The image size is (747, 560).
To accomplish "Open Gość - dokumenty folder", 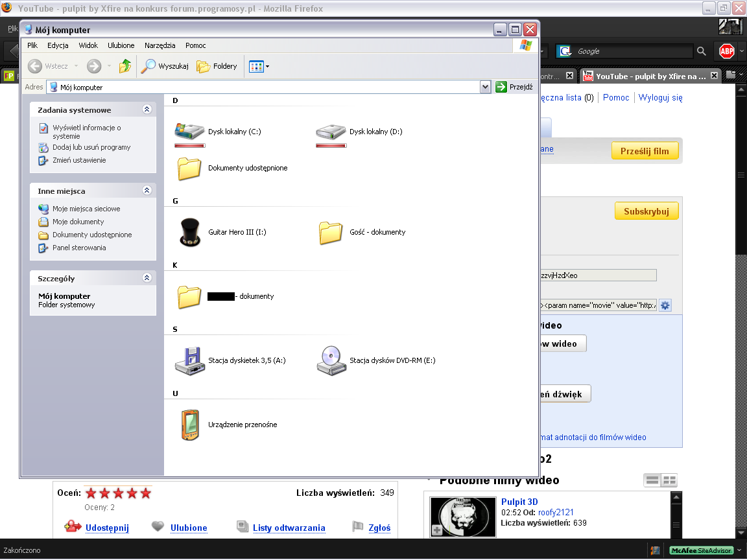I will pyautogui.click(x=362, y=233).
